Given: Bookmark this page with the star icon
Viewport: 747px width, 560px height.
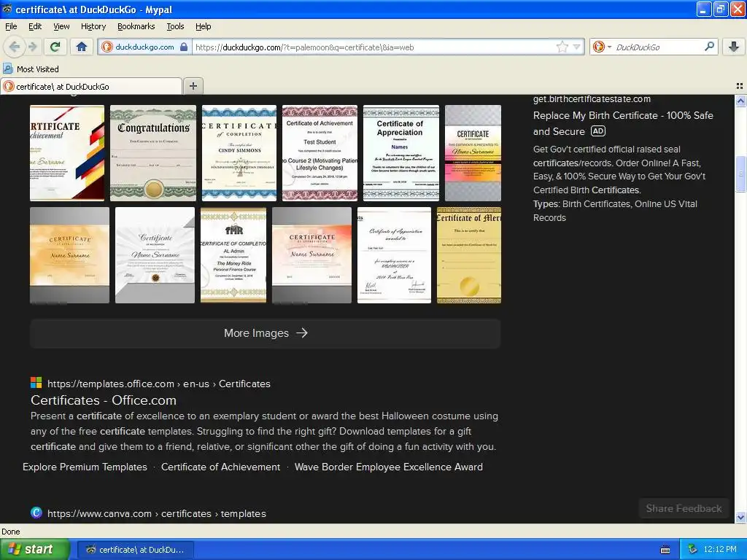Looking at the screenshot, I should click(562, 47).
